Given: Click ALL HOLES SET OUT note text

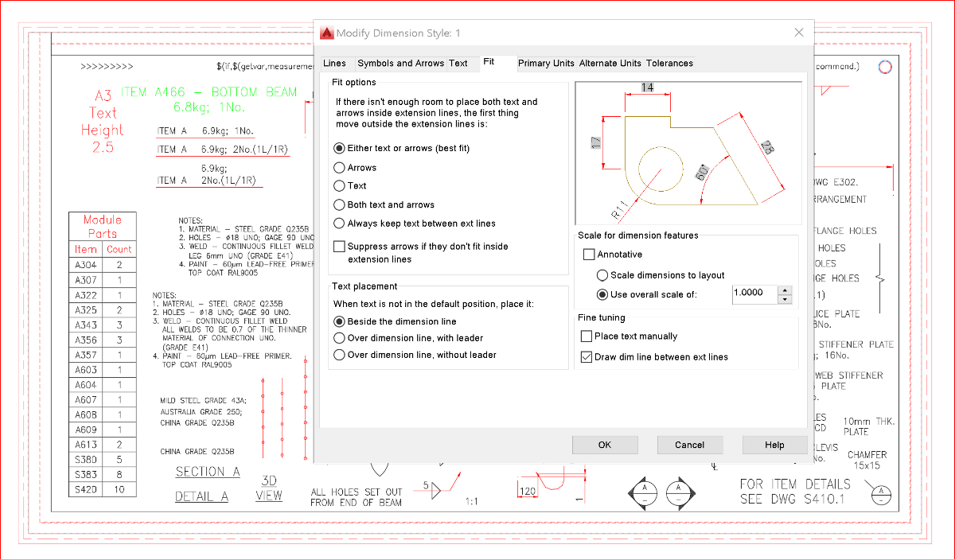Looking at the screenshot, I should (356, 497).
